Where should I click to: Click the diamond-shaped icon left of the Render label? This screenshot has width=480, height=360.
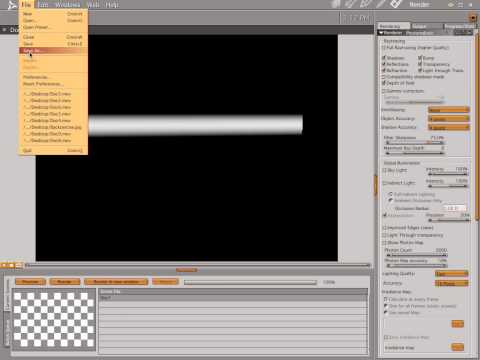396,4
